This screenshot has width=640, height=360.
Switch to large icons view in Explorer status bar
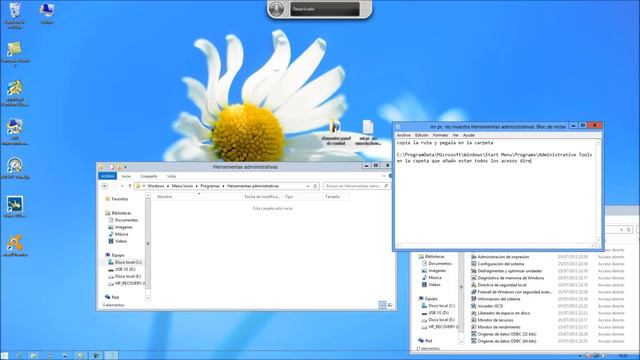coord(390,305)
